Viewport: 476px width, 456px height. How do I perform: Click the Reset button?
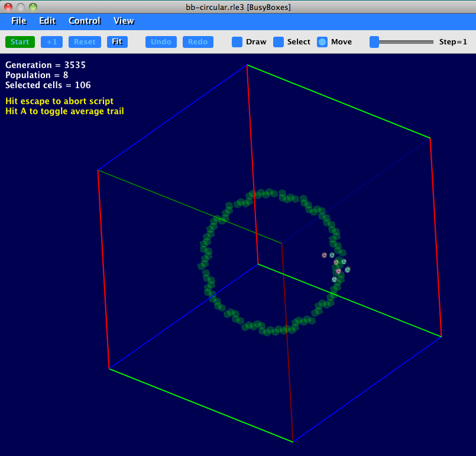click(85, 42)
